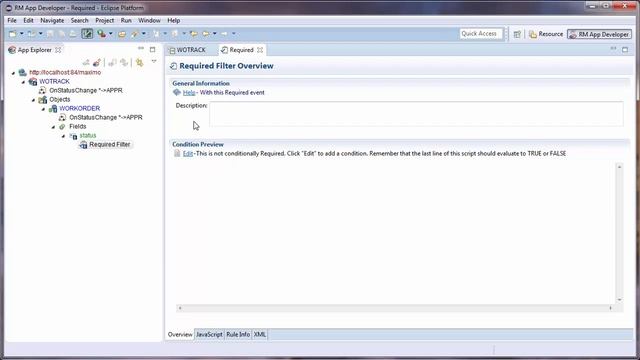Collapse the Fields tree node
The height and width of the screenshot is (360, 640).
53,127
